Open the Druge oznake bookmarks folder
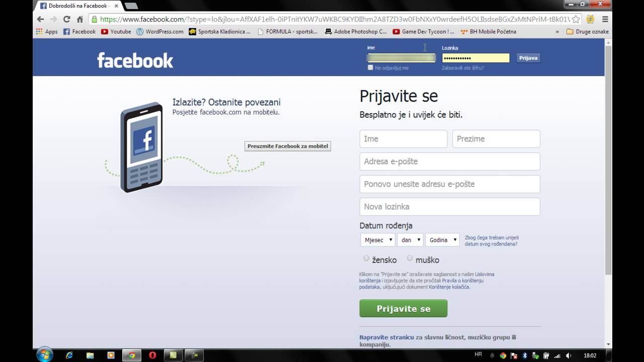This screenshot has width=644, height=362. (x=587, y=31)
